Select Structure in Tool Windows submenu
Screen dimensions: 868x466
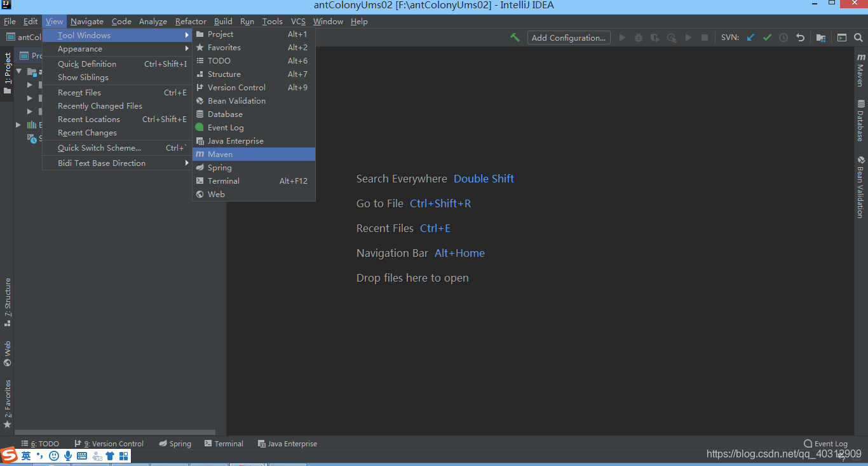(x=254, y=74)
